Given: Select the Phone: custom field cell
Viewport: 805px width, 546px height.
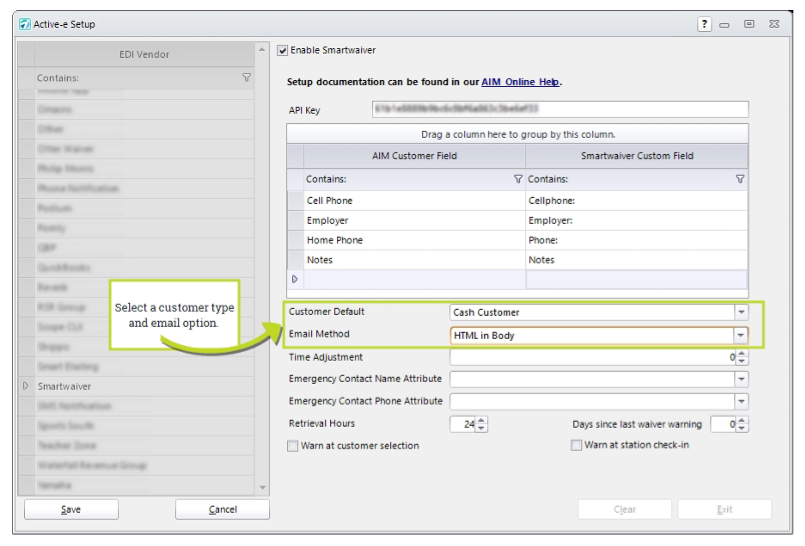Looking at the screenshot, I should (637, 240).
